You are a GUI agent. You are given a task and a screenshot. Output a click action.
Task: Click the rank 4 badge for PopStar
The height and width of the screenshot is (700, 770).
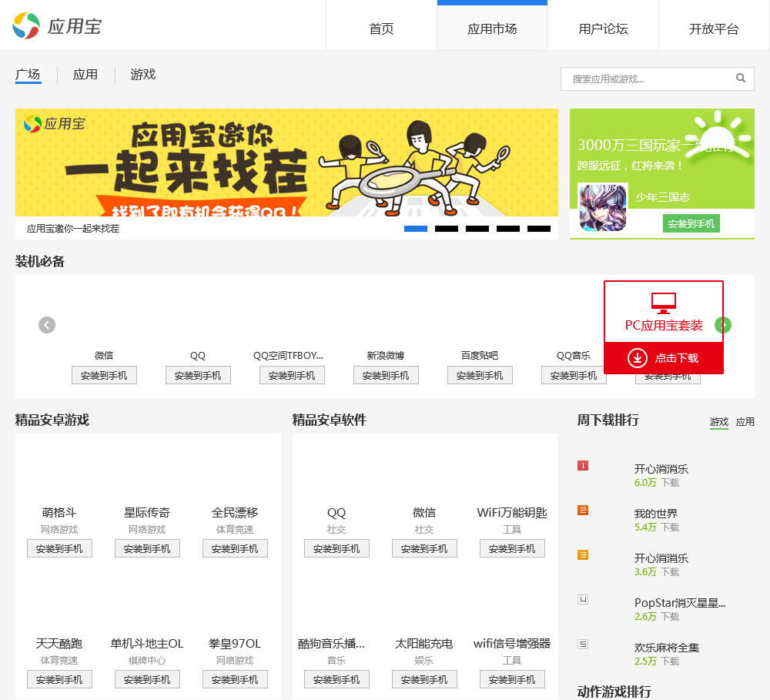coord(583,599)
